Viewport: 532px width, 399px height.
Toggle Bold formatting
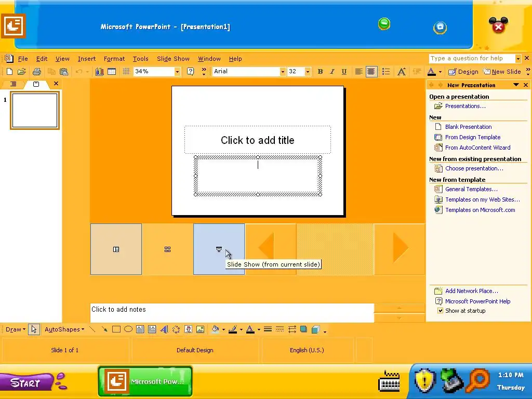(320, 72)
